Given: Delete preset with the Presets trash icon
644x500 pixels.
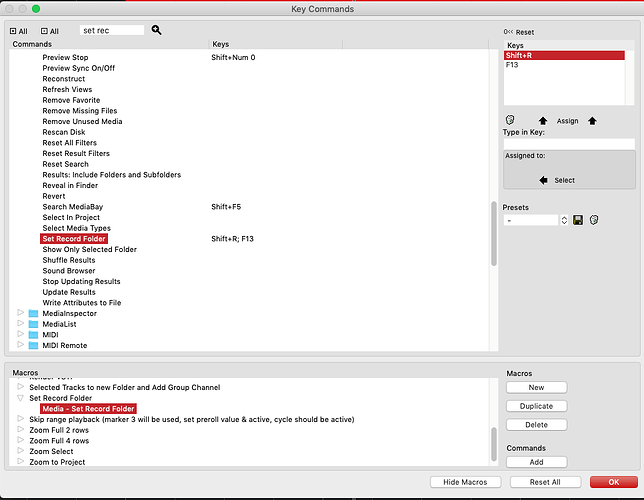Looking at the screenshot, I should pos(594,220).
